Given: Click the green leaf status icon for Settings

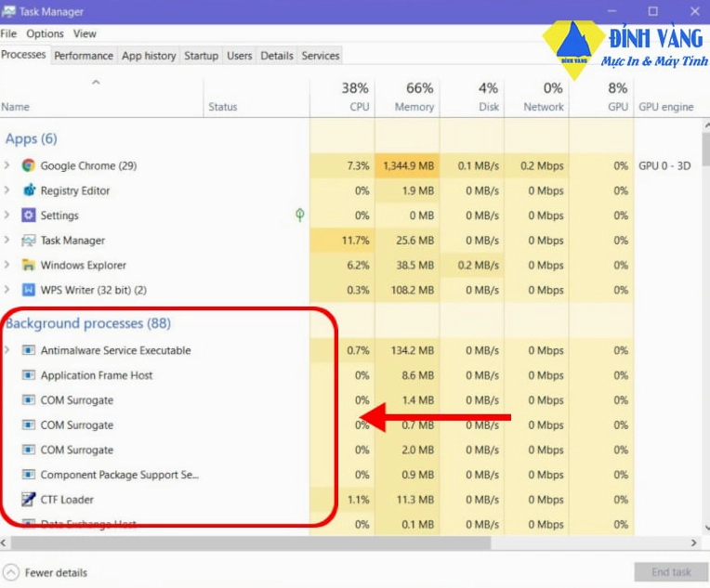Looking at the screenshot, I should point(300,215).
